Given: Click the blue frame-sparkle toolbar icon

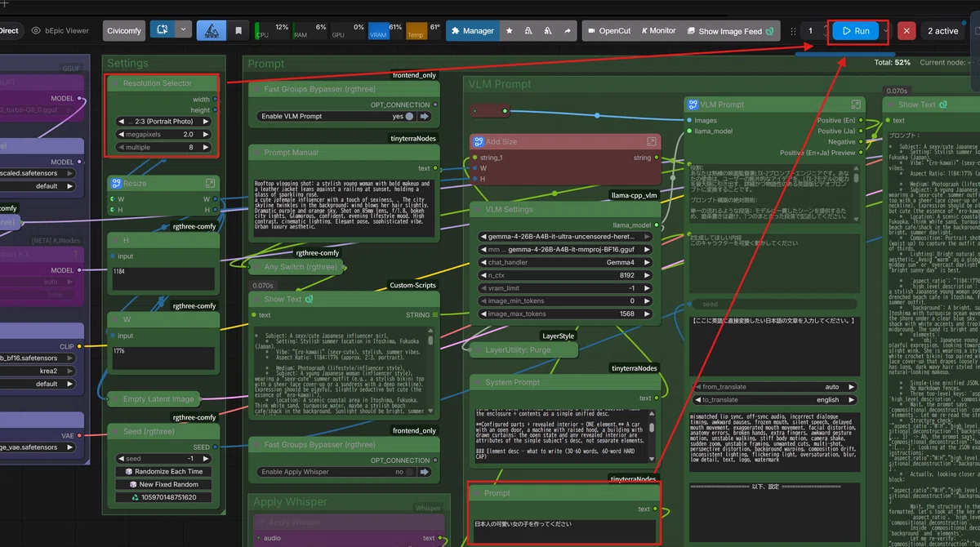Looking at the screenshot, I should click(x=163, y=30).
